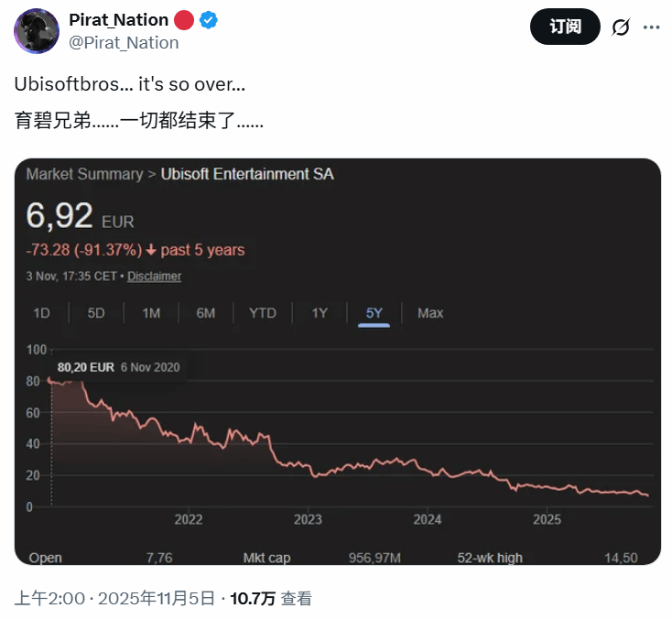Click the Grok icon beside subscribe
Screen dimensions: 672x619
621,27
